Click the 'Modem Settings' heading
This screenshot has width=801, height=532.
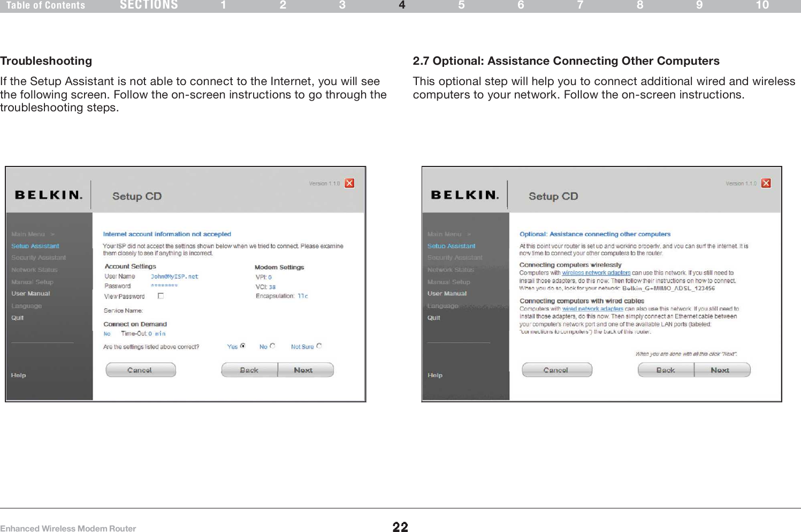279,267
